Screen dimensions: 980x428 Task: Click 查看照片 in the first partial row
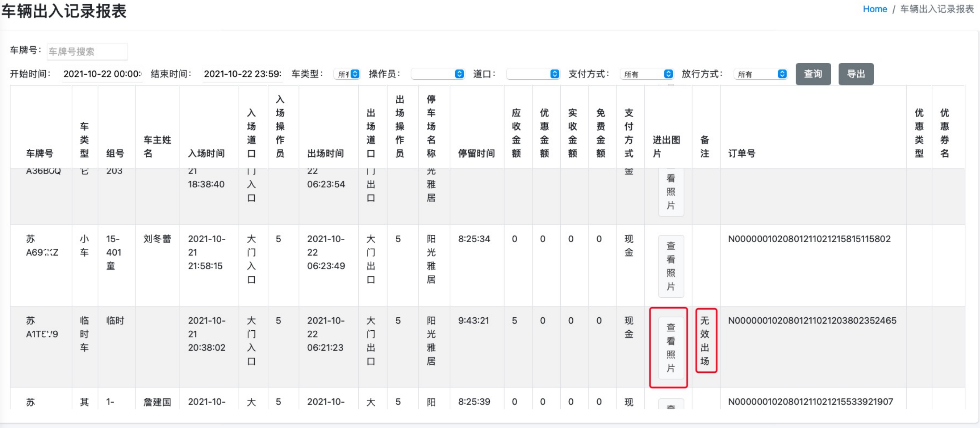point(670,192)
